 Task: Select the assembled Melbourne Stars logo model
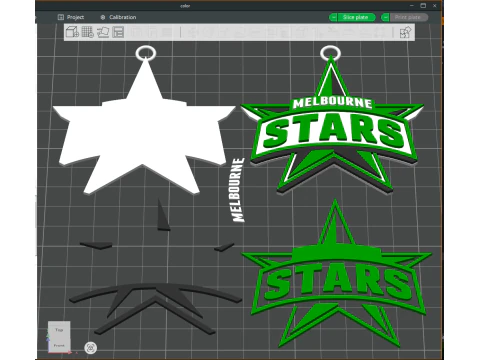coord(333,127)
